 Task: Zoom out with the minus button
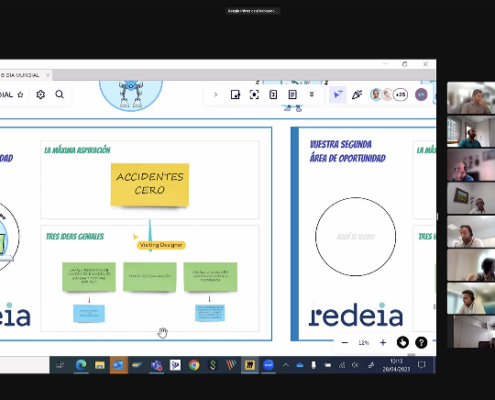click(x=345, y=343)
